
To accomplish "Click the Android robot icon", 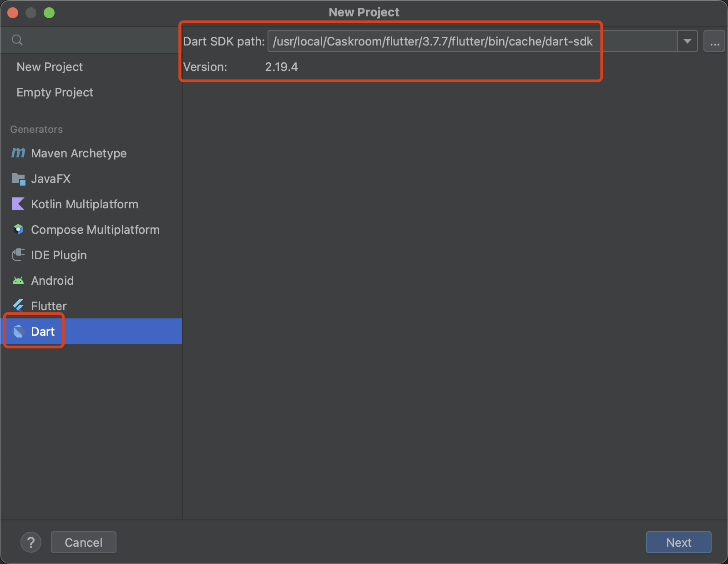I will [x=18, y=281].
